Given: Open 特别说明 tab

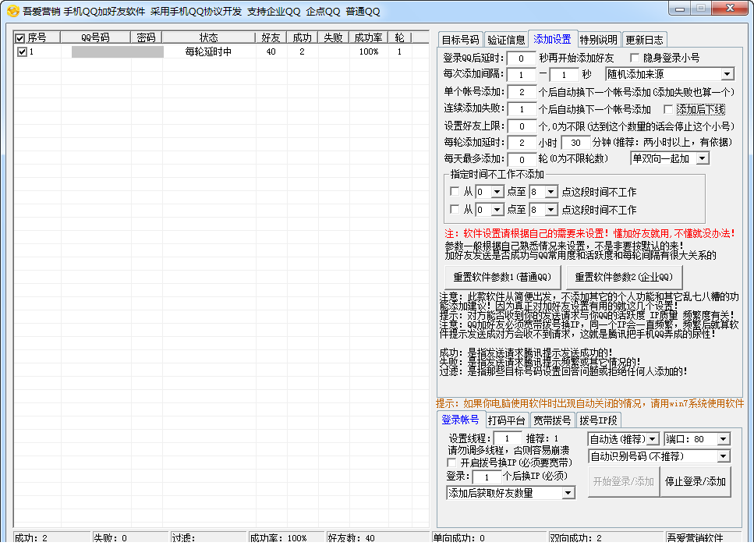Looking at the screenshot, I should [598, 40].
